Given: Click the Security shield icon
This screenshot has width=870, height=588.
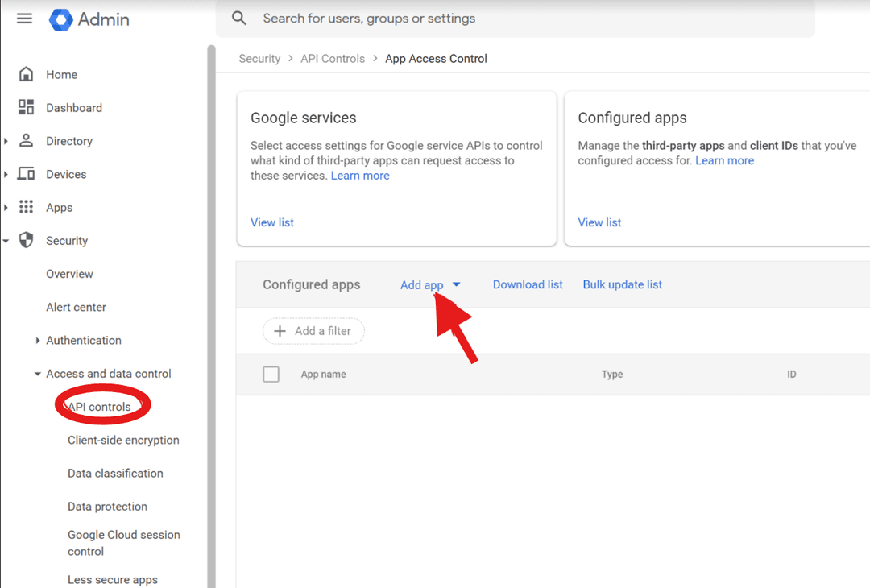Looking at the screenshot, I should [26, 240].
